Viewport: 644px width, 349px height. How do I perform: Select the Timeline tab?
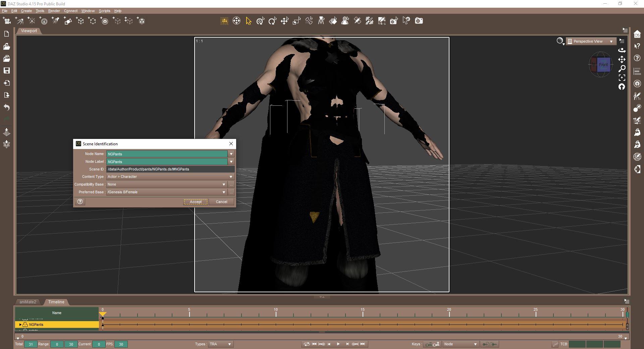56,302
